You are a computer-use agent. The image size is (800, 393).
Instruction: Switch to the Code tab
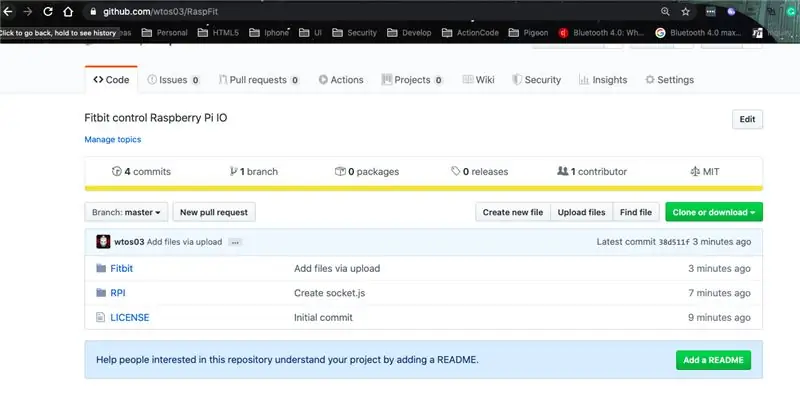coord(111,80)
